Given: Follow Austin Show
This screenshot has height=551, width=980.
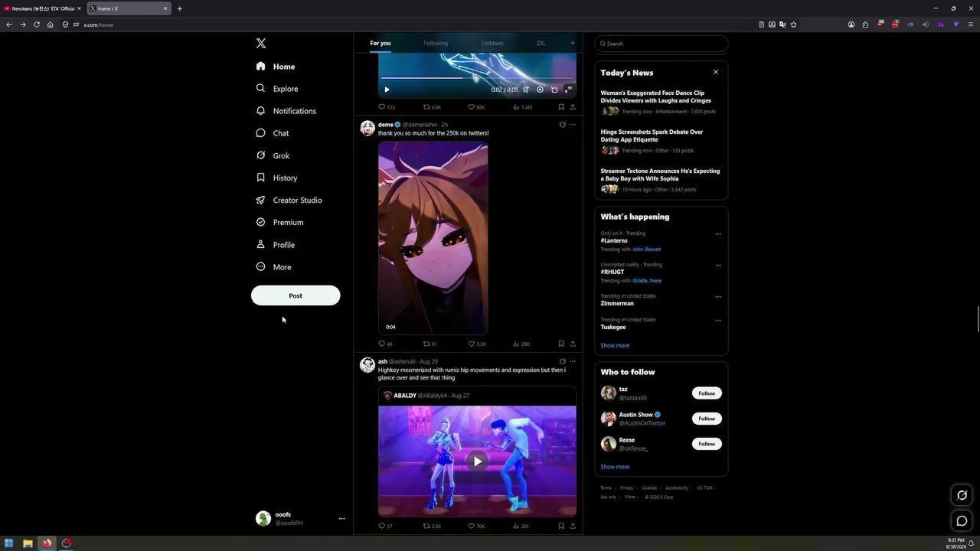Looking at the screenshot, I should coord(707,419).
